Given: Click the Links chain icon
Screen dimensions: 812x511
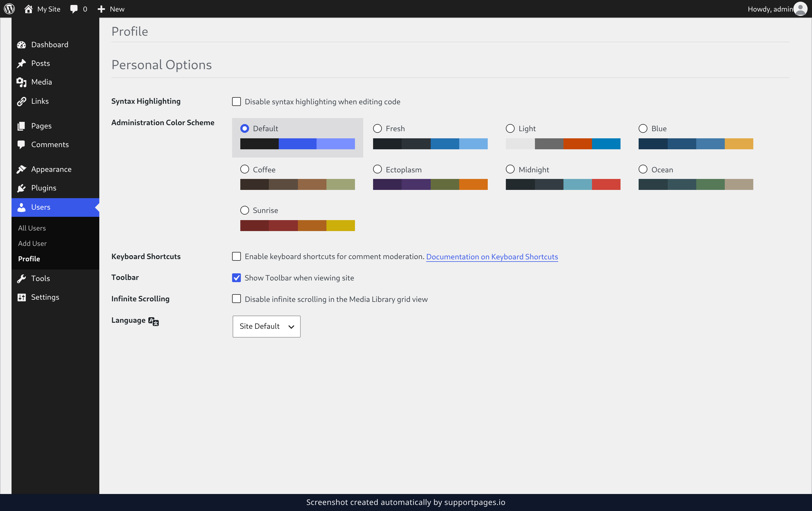Looking at the screenshot, I should pos(22,101).
